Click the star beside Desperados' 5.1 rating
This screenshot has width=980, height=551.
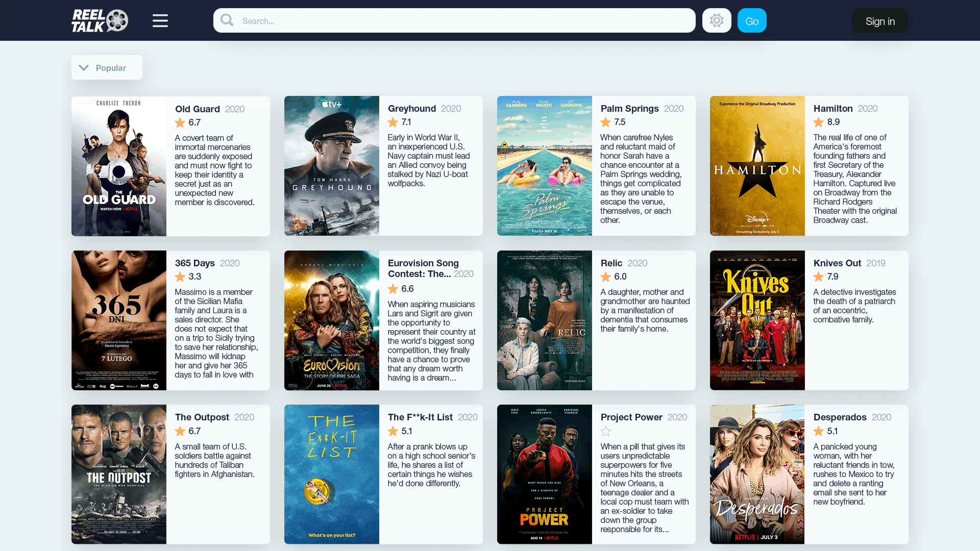[x=818, y=431]
